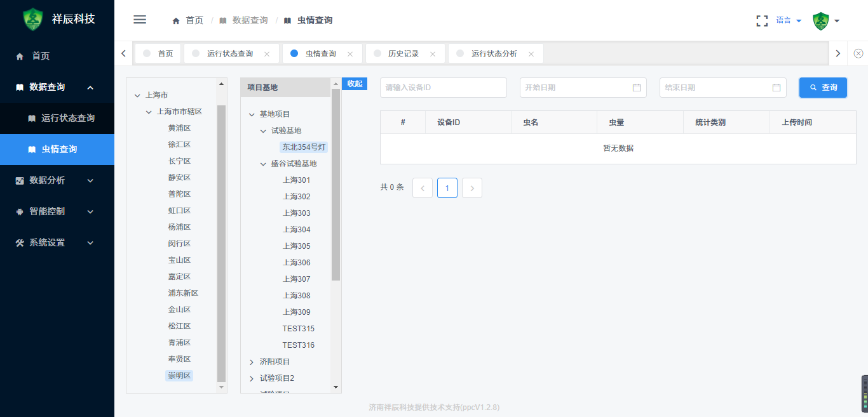Click the 收起 collapse button

[x=355, y=84]
